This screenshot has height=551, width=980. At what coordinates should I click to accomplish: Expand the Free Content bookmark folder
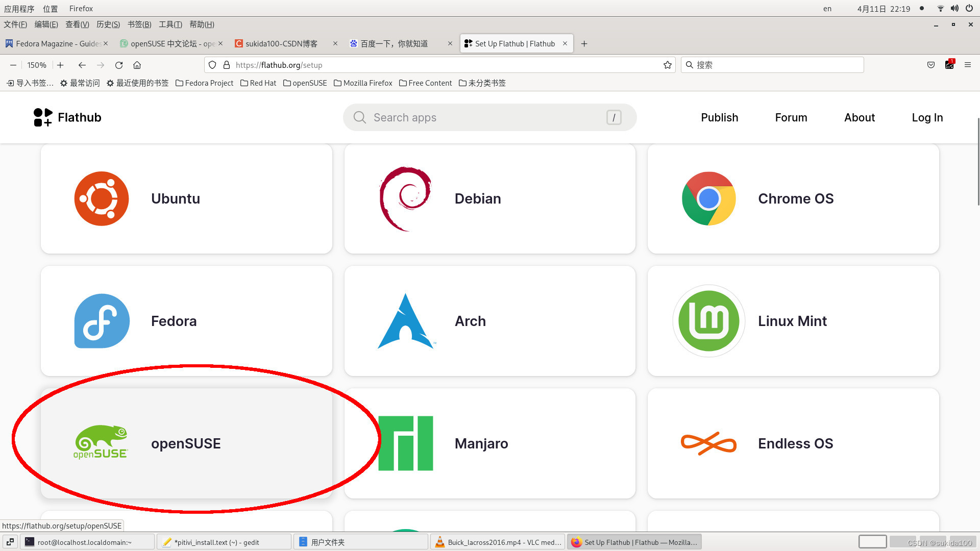pos(425,83)
